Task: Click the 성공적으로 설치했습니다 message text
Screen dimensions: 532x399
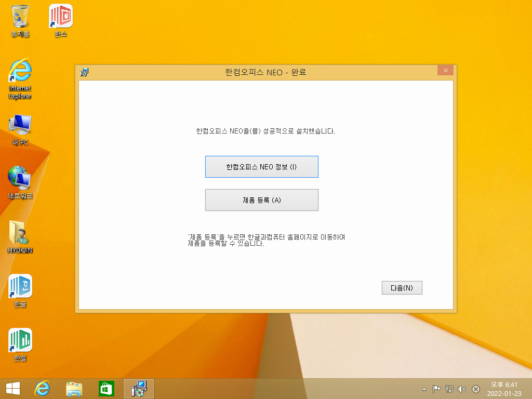Action: point(265,131)
